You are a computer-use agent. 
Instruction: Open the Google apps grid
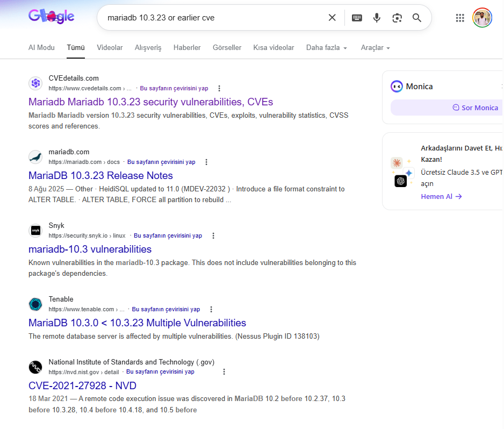[460, 18]
